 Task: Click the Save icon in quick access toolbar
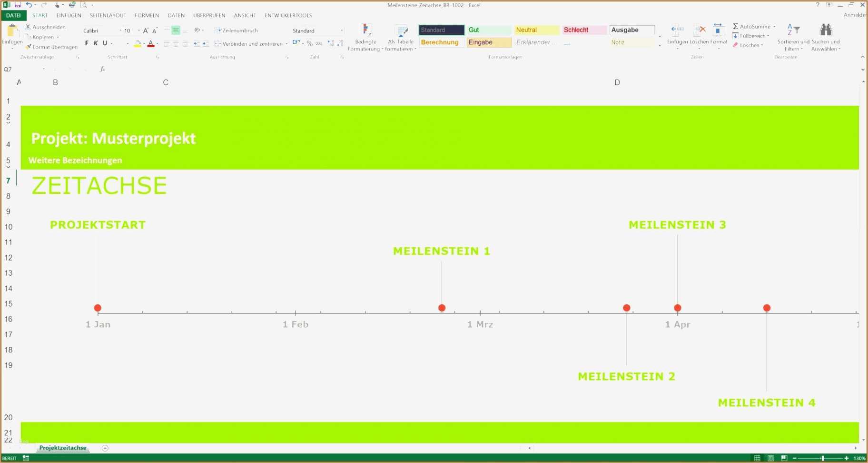coord(18,5)
